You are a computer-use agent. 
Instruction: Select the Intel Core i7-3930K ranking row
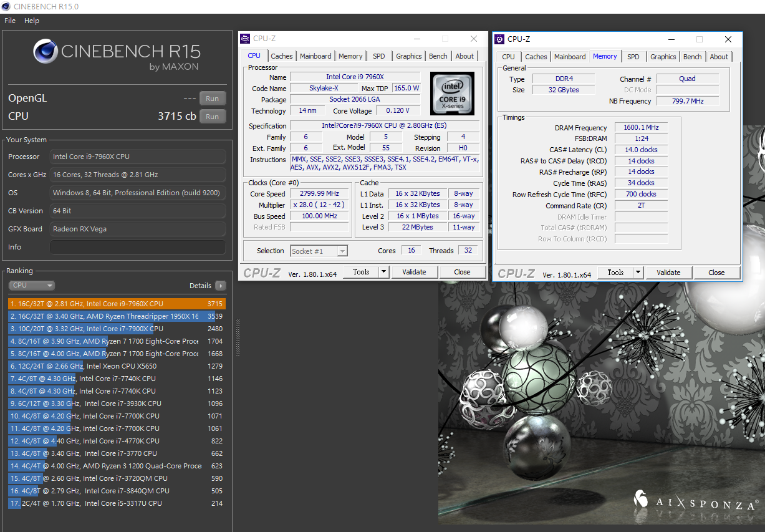(117, 404)
